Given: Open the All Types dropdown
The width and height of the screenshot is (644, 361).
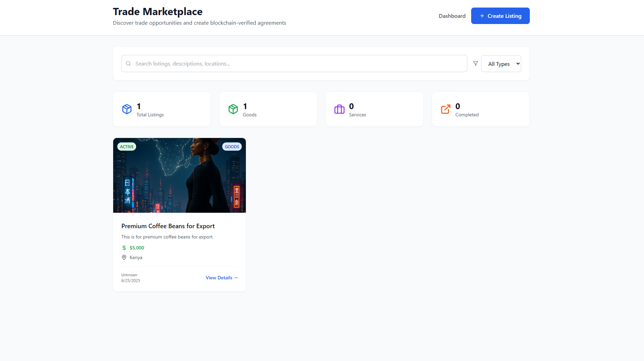Looking at the screenshot, I should [501, 63].
